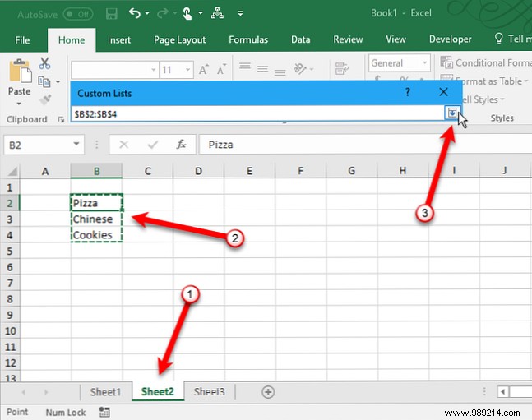Open the File tab
Screen dimensions: 532x420
(x=22, y=40)
